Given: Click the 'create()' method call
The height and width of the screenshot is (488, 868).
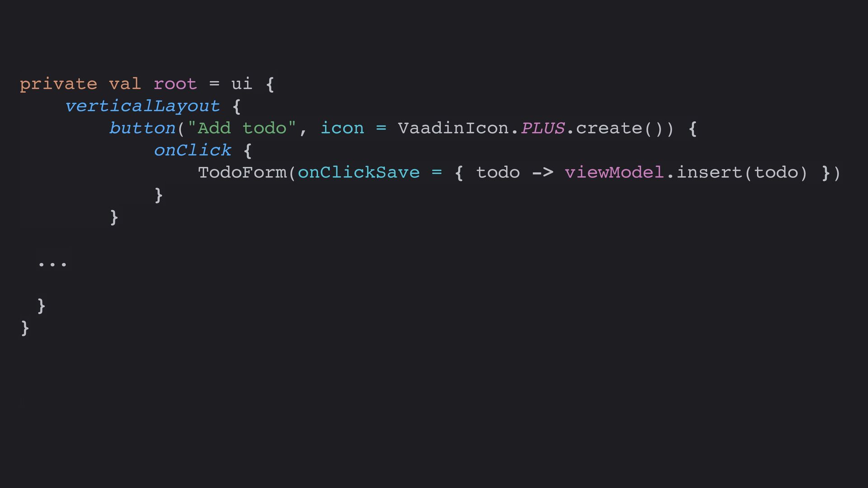Looking at the screenshot, I should [620, 129].
